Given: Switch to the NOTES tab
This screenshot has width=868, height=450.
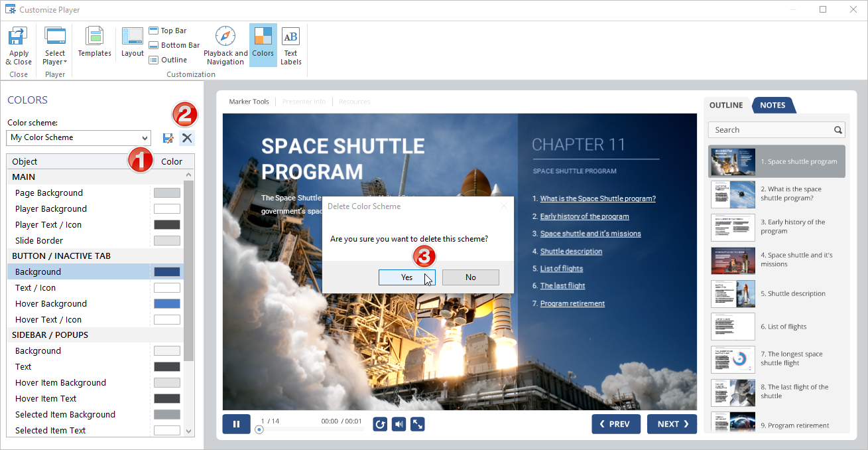Looking at the screenshot, I should coord(773,105).
